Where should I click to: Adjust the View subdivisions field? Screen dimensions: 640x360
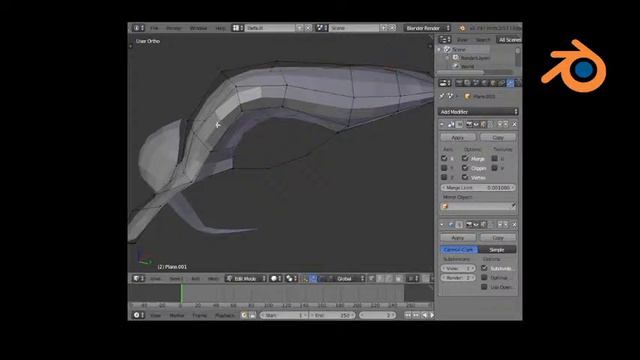pyautogui.click(x=458, y=269)
